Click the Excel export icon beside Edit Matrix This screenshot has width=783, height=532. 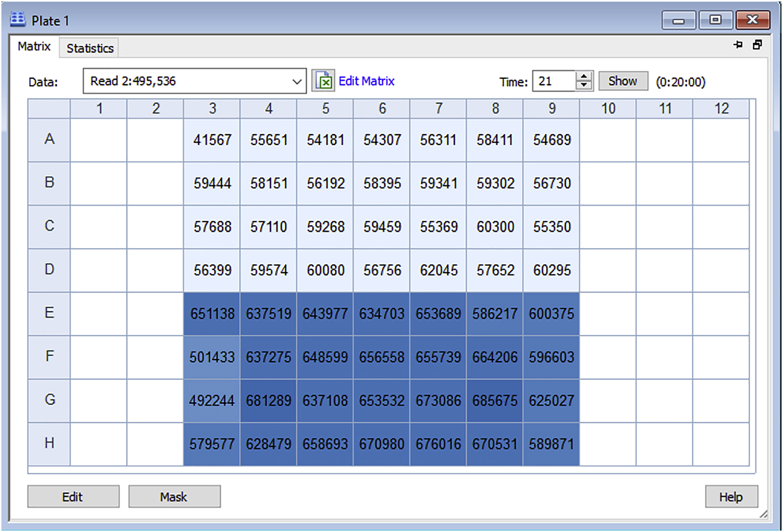[x=323, y=81]
